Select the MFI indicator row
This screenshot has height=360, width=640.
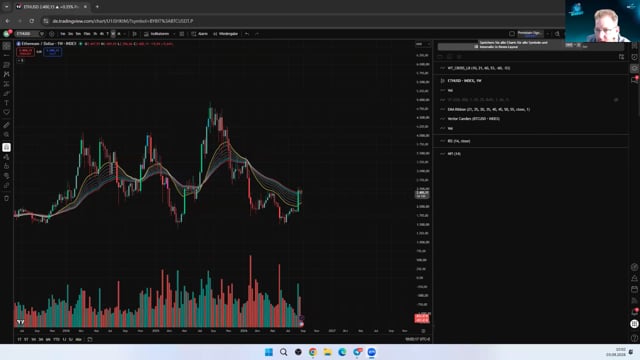point(531,153)
